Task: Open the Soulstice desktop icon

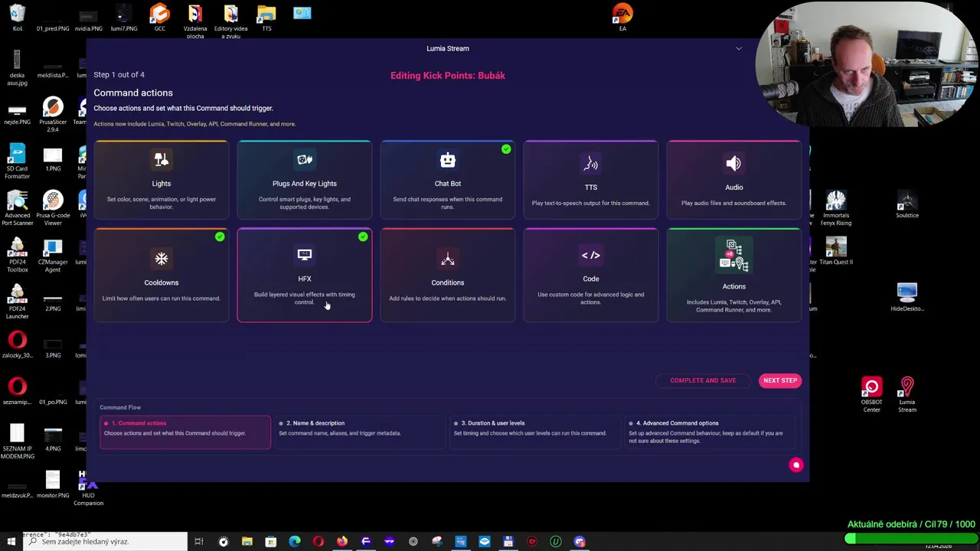Action: (x=907, y=204)
